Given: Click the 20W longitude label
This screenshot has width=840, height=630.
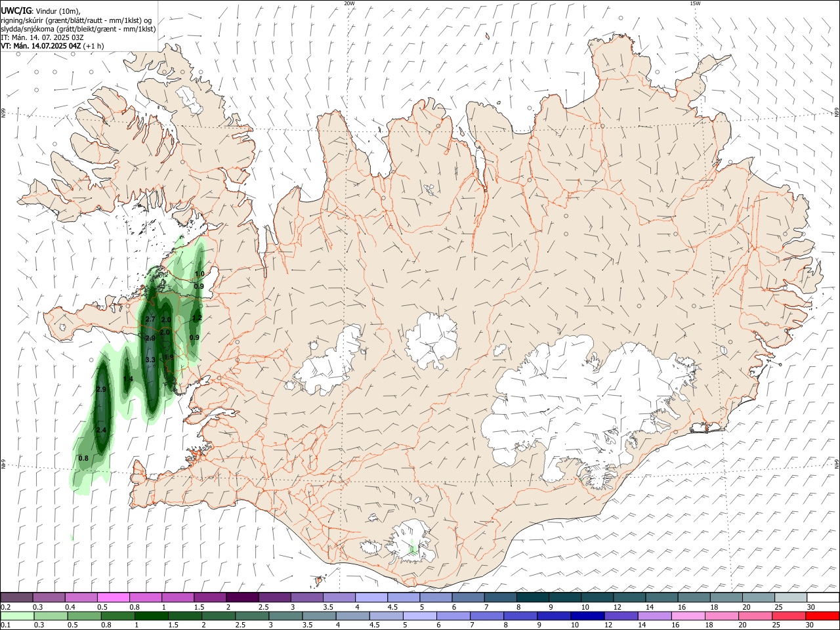Looking at the screenshot, I should click(x=349, y=3).
